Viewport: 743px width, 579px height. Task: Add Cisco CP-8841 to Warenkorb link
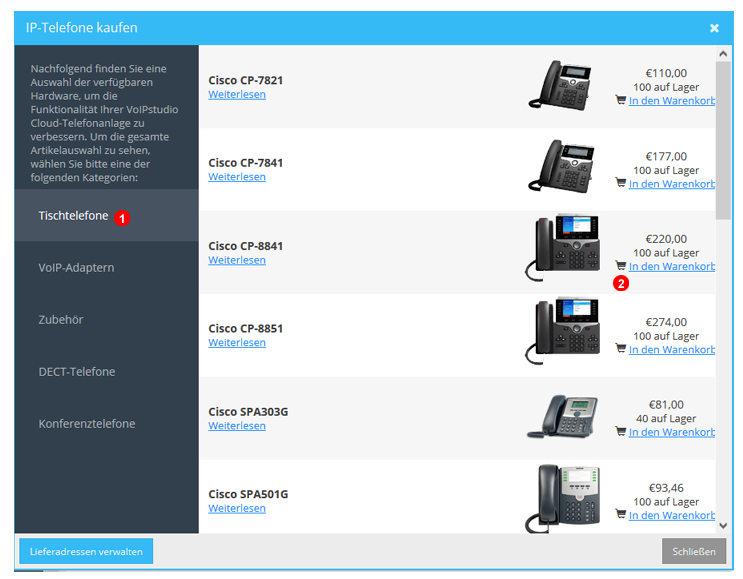(x=671, y=267)
